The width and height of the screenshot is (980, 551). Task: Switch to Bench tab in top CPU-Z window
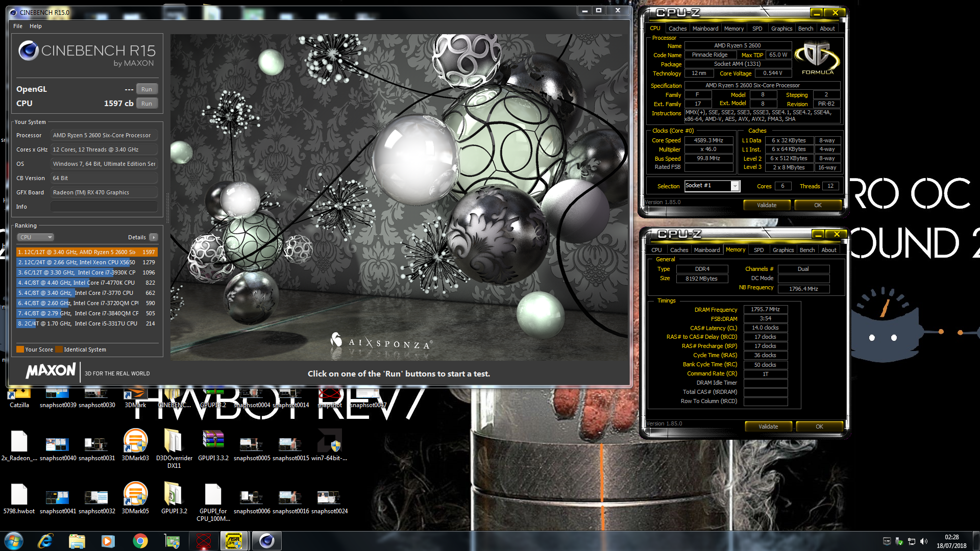[806, 29]
